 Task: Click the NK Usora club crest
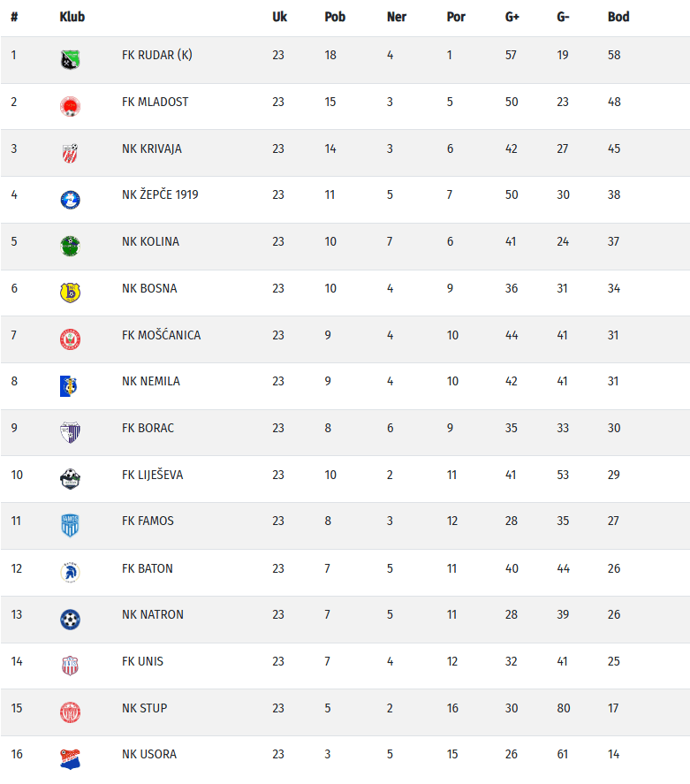coord(70,759)
